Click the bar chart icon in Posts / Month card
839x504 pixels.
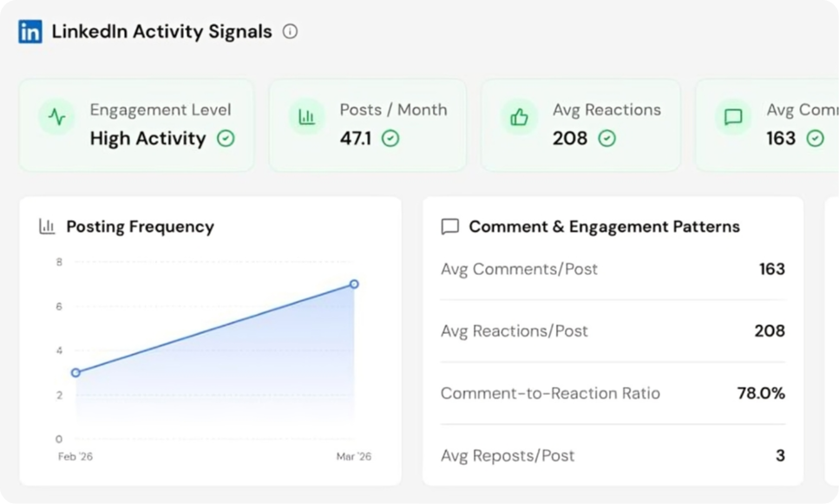(x=306, y=118)
